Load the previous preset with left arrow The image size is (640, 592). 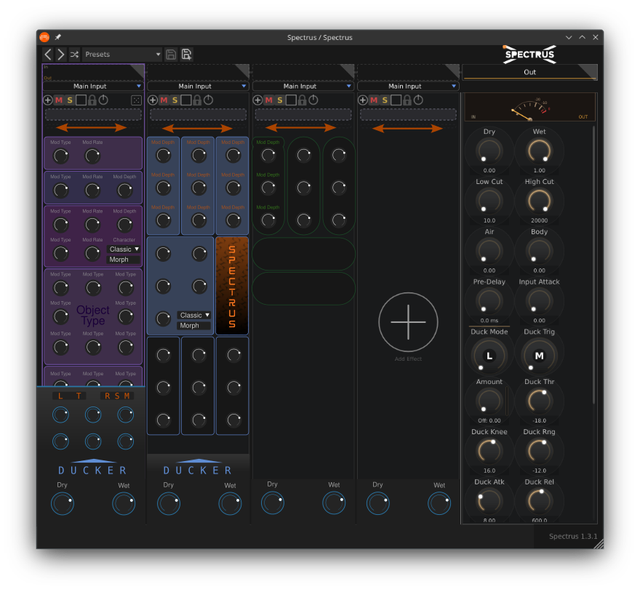(48, 54)
